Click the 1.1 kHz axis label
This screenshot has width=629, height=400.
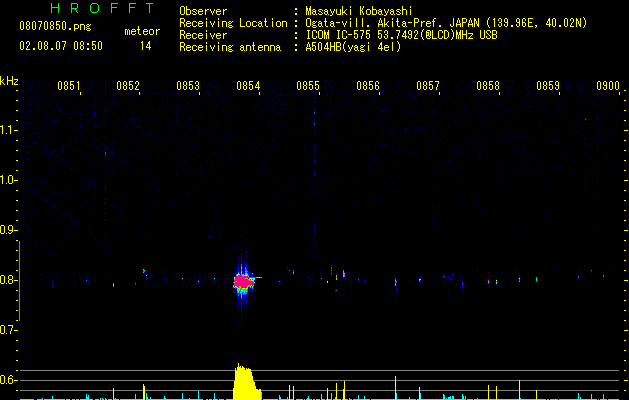[x=9, y=130]
